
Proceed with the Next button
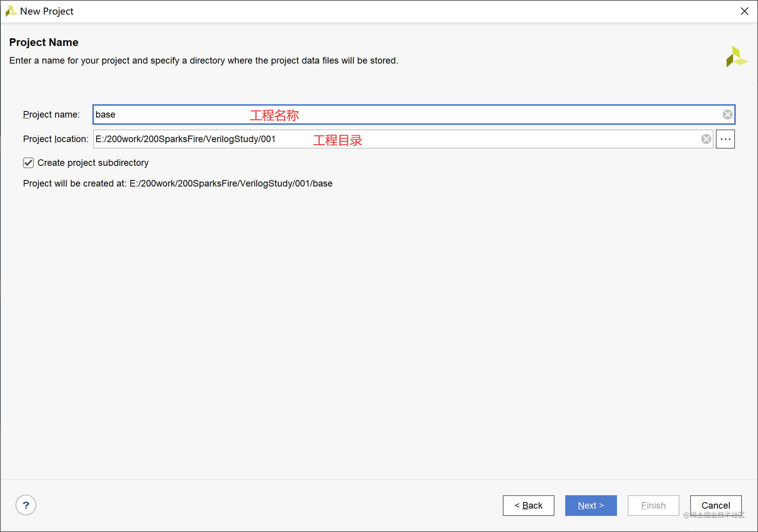pyautogui.click(x=591, y=505)
